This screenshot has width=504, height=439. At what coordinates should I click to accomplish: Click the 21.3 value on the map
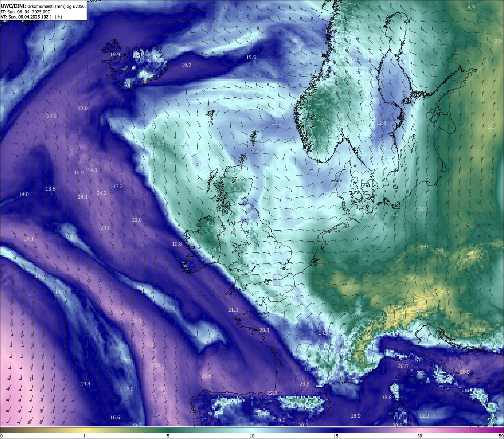(x=233, y=310)
